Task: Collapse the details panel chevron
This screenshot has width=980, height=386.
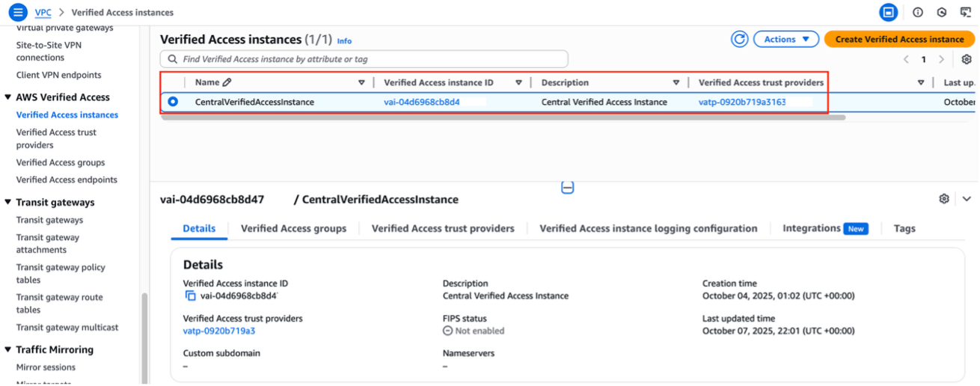Action: click(965, 199)
